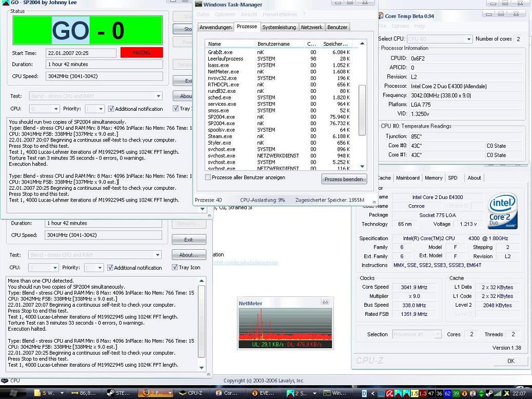Viewport: 532px width, 399px height.
Task: Open Priority dropdown in upper SP2004 window
Action: click(x=101, y=109)
